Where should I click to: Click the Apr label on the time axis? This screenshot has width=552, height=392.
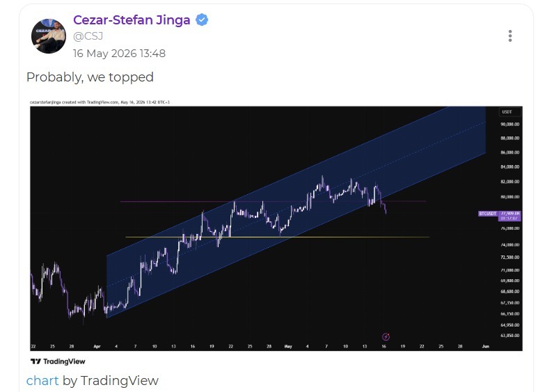click(97, 347)
